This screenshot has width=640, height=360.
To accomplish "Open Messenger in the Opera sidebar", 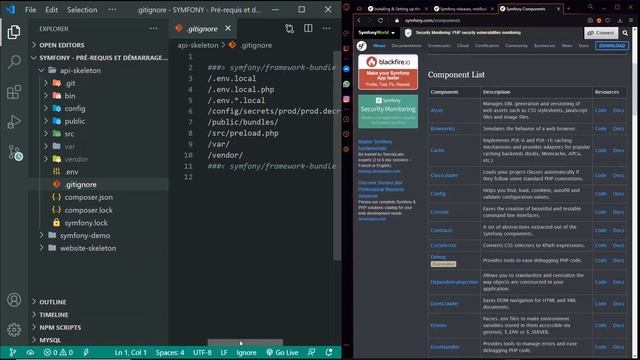I will point(347,69).
